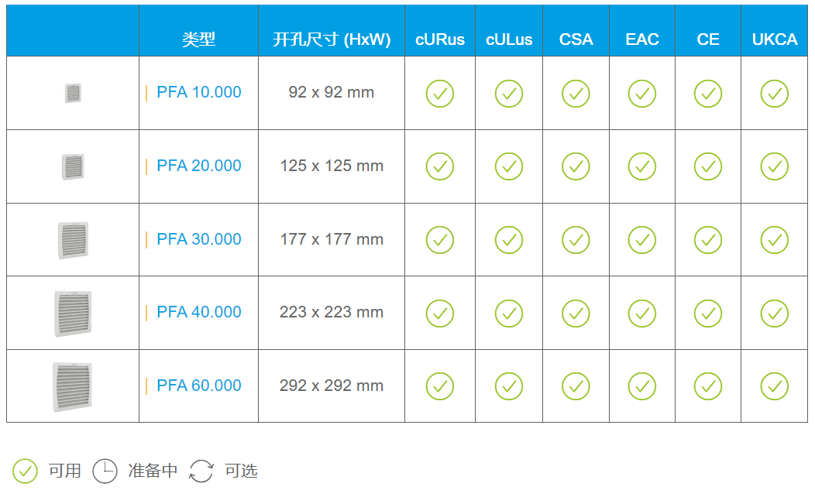Click the CE checkmark for PFA 40.000
Screen dimensions: 815x504
click(707, 313)
